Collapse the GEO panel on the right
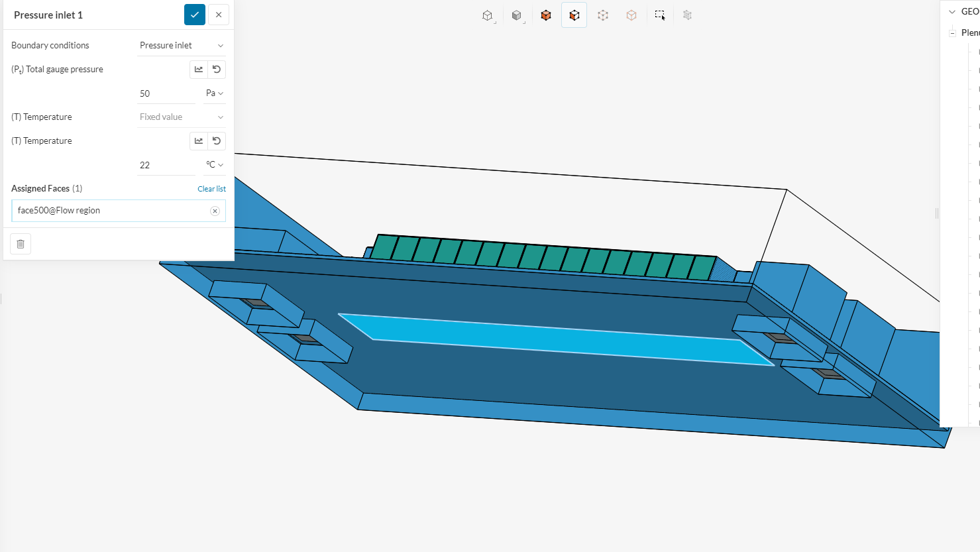 pyautogui.click(x=952, y=11)
